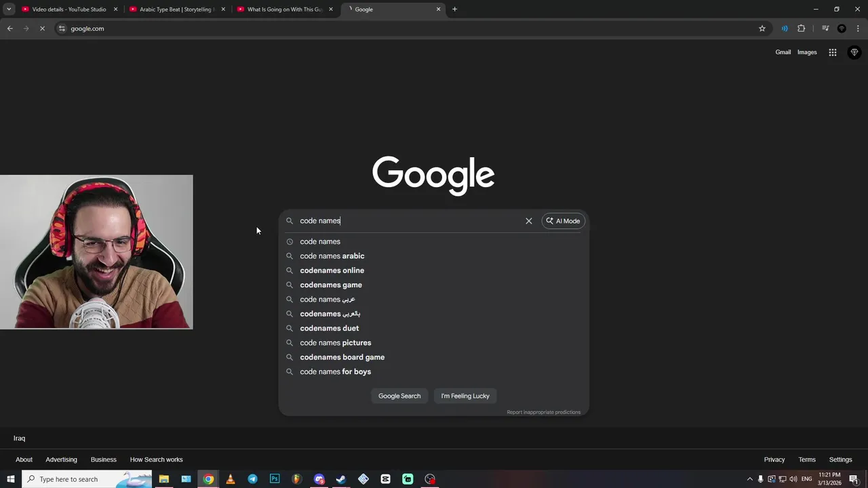
Task: Click the Google Search button
Action: 399,396
